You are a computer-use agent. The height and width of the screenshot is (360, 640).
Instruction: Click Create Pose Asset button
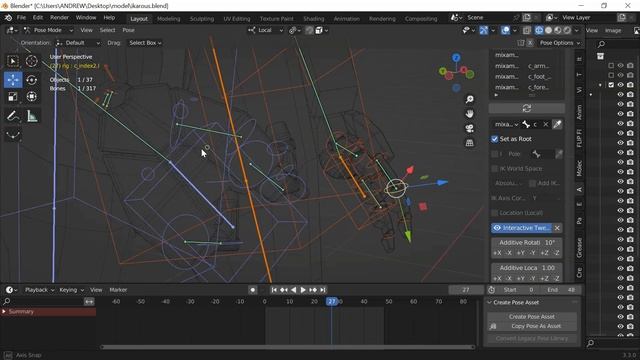(532, 316)
